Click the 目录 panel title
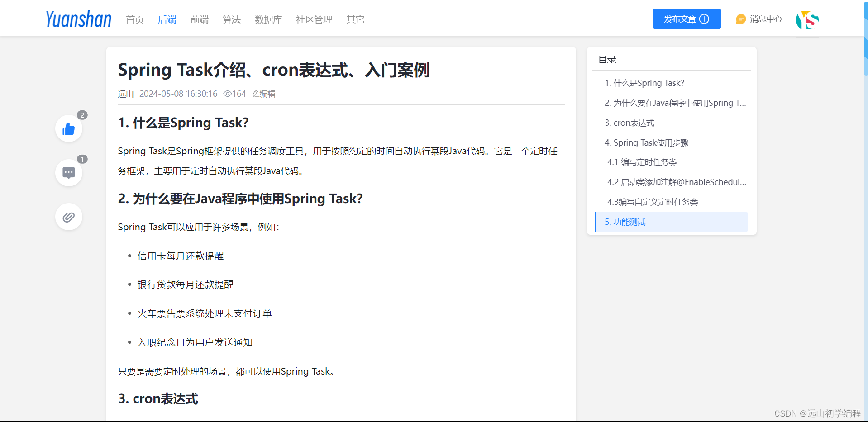 pyautogui.click(x=607, y=59)
